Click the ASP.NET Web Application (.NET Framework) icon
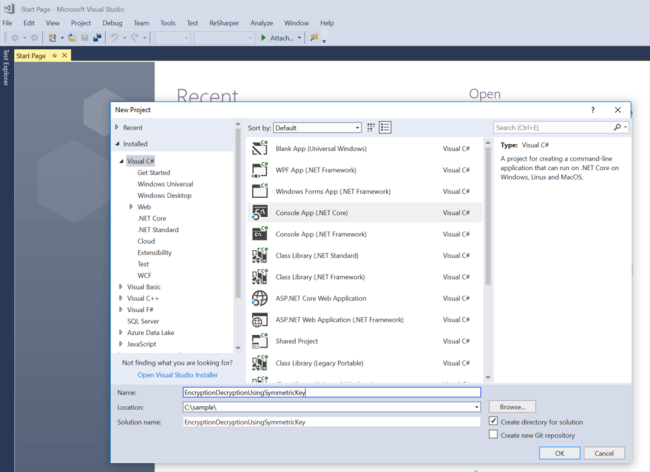This screenshot has height=472, width=650. (260, 320)
